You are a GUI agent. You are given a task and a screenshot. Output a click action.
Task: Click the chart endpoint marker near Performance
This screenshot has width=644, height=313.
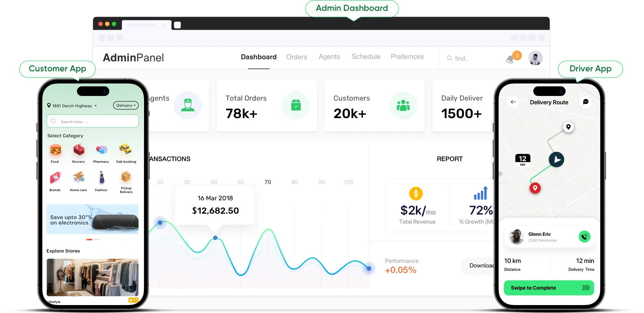click(x=368, y=268)
